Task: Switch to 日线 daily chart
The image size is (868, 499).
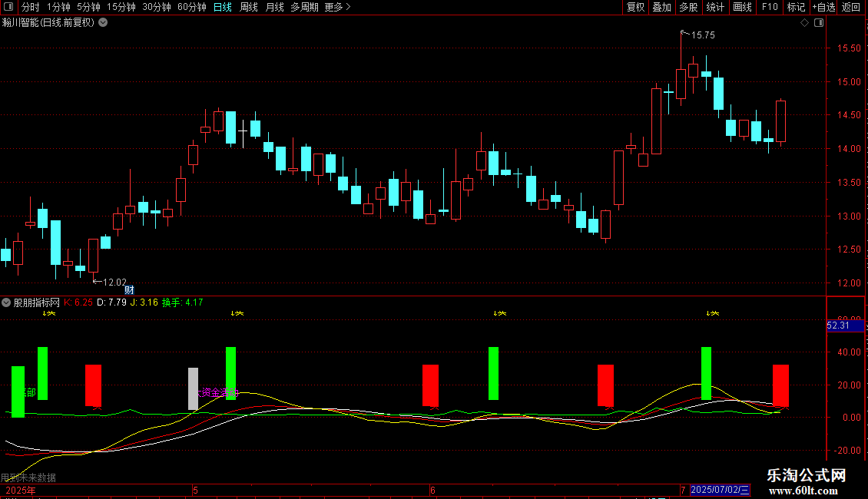Action: click(223, 7)
